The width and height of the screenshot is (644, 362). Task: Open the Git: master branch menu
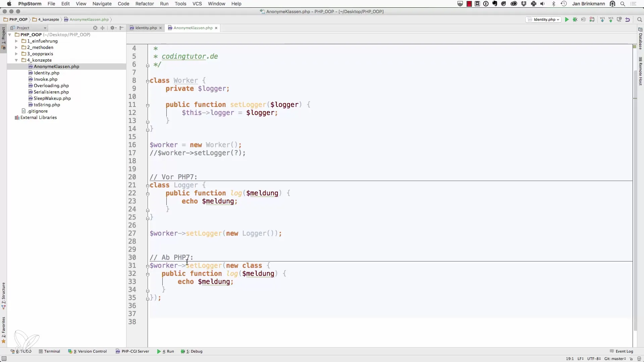tap(615, 359)
